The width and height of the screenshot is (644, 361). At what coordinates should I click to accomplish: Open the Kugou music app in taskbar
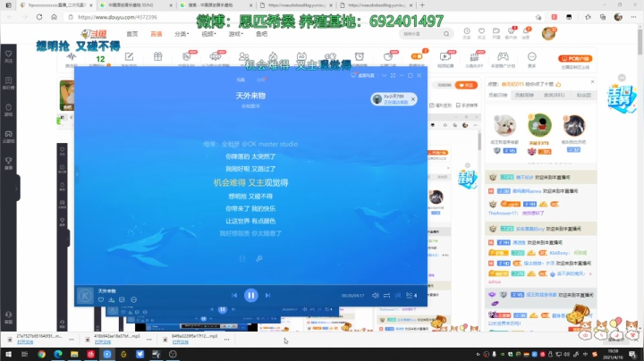tap(107, 354)
